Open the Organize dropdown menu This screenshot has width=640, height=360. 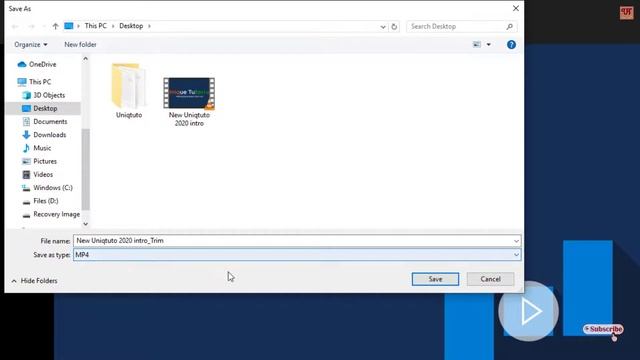pyautogui.click(x=31, y=44)
